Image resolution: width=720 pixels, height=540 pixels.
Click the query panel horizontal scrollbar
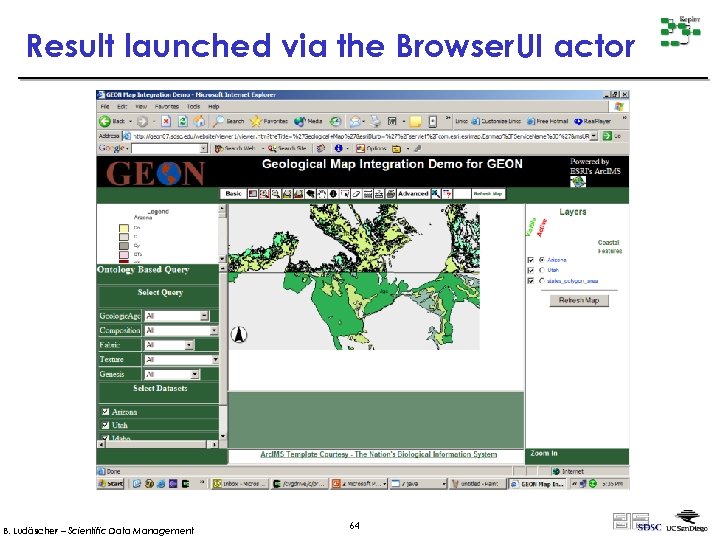click(x=158, y=444)
